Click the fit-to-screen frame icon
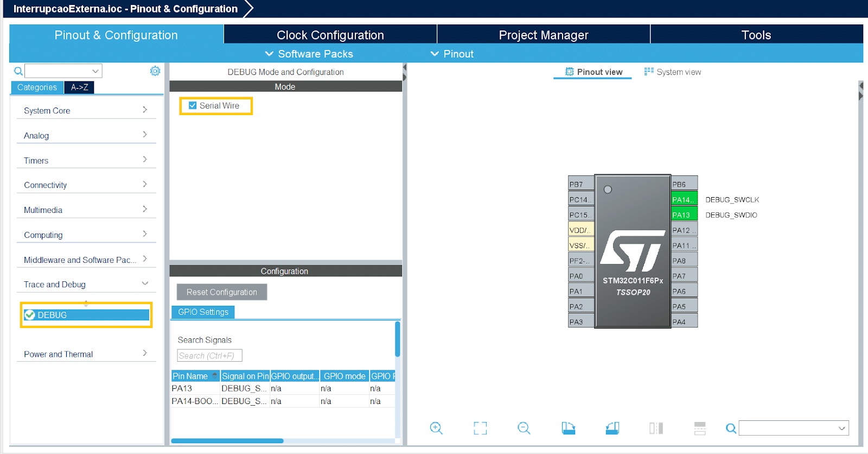868x454 pixels. pyautogui.click(x=480, y=428)
